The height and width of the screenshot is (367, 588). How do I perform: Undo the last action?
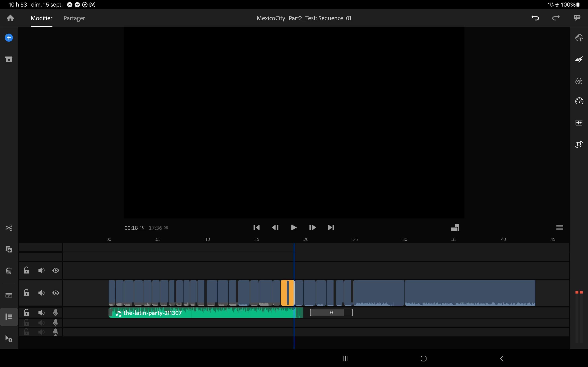click(535, 18)
